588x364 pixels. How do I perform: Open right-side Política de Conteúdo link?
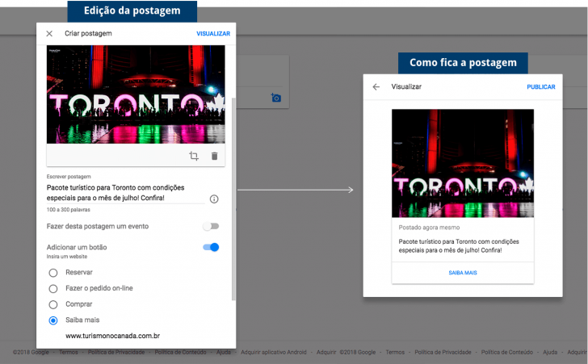tap(507, 352)
